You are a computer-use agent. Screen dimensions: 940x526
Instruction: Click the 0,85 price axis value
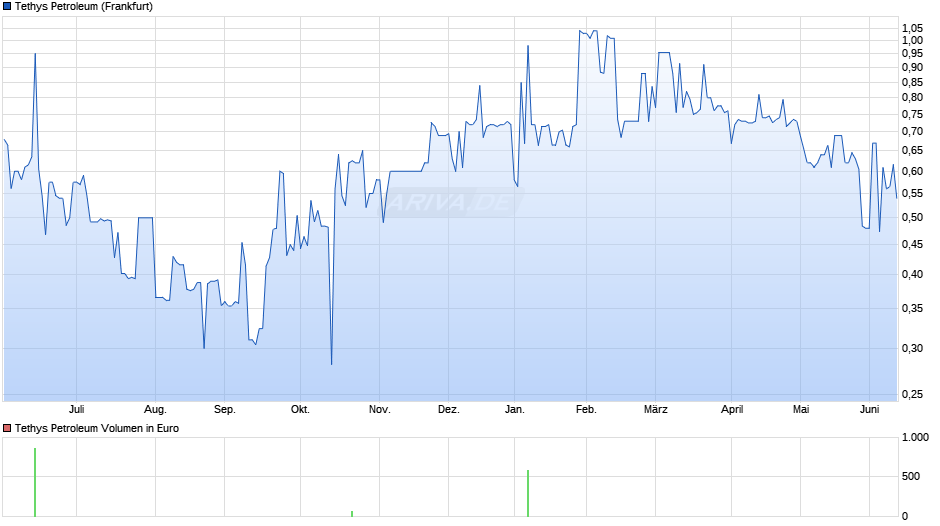point(912,82)
